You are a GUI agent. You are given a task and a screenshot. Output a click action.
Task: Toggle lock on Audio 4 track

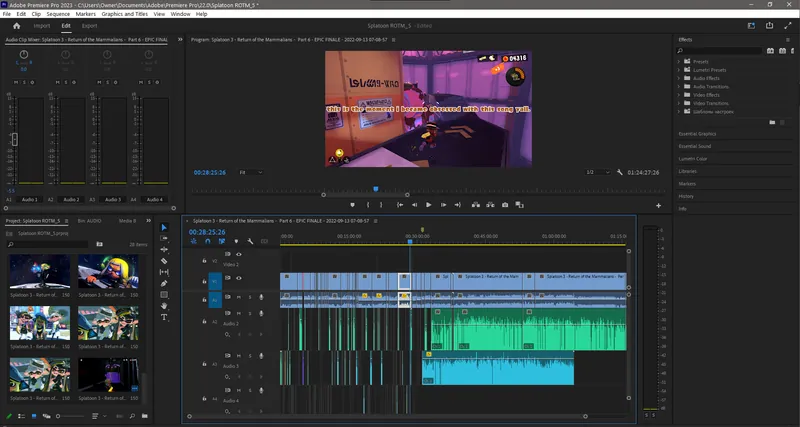point(204,397)
